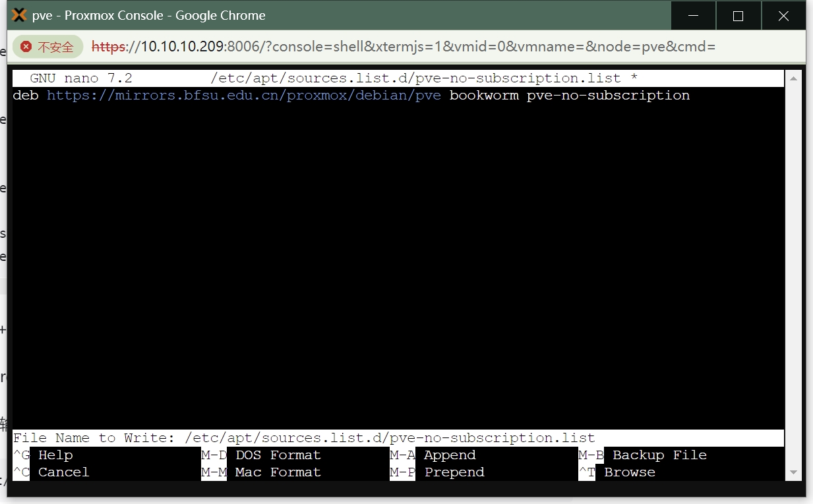Click the address bar URL text
Image resolution: width=813 pixels, height=504 pixels.
click(x=403, y=47)
